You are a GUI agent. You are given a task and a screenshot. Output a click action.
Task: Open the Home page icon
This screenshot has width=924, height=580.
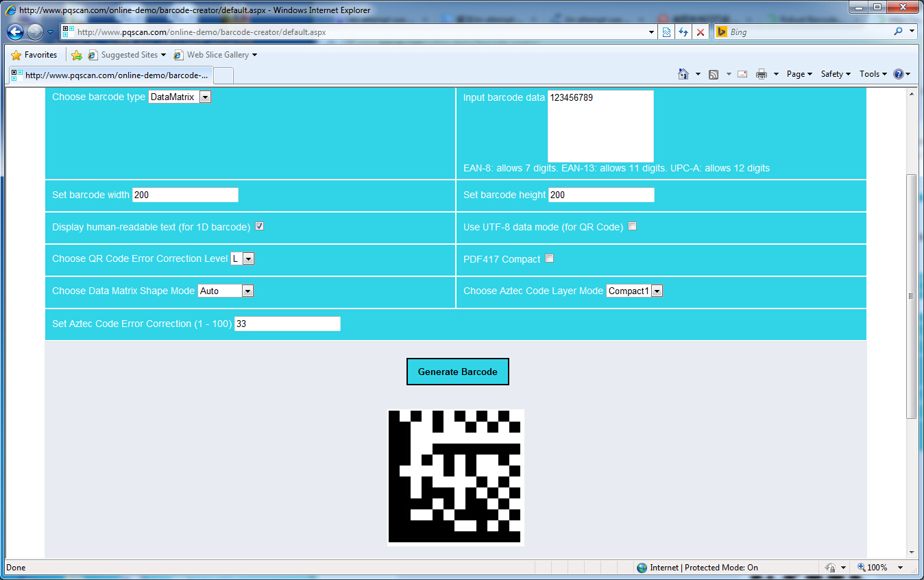[683, 74]
